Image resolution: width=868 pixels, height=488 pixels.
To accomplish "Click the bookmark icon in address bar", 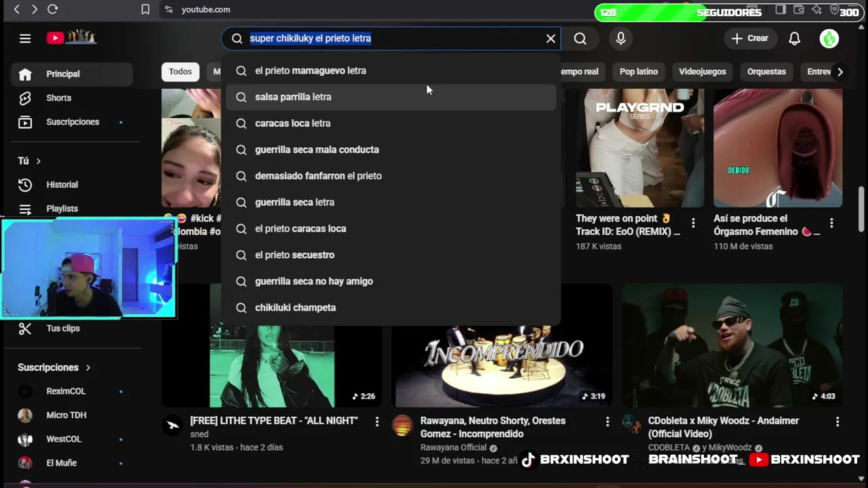I will click(145, 9).
